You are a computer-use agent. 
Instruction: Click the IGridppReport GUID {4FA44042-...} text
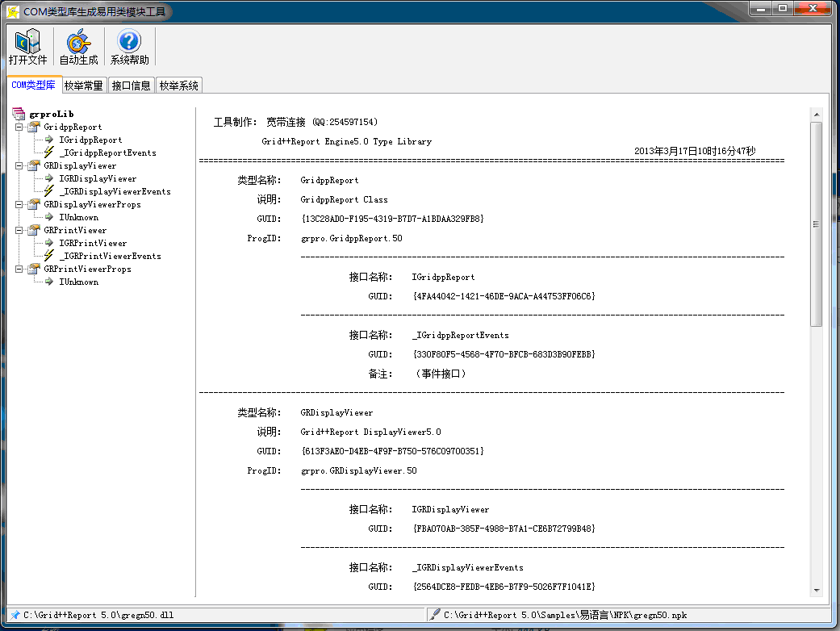[504, 296]
